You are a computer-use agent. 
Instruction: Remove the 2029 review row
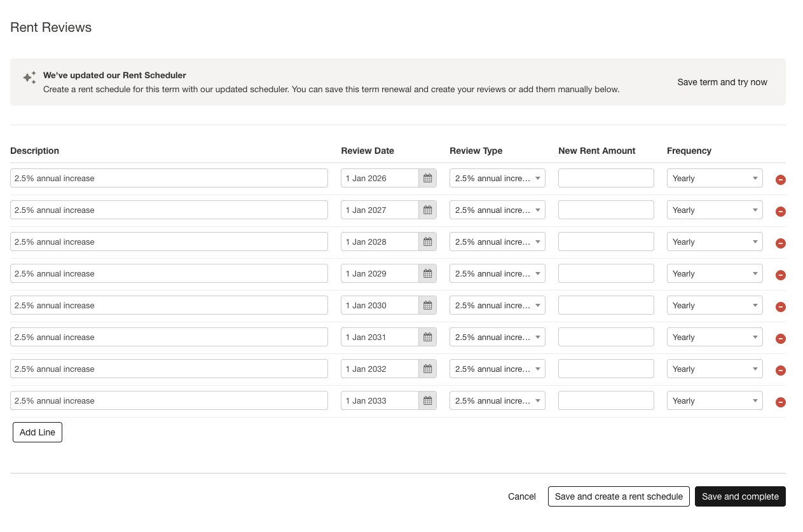pyautogui.click(x=780, y=275)
